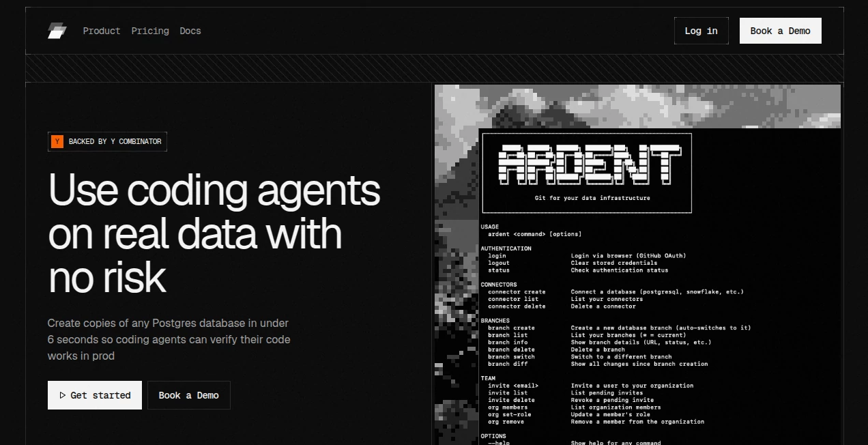
Task: Click the "login" command in terminal
Action: point(497,256)
